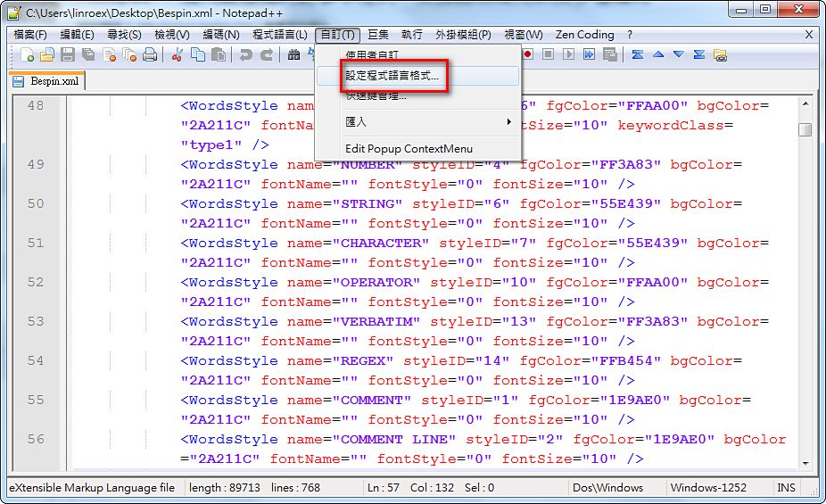
Task: Open the 編碼(N) menu
Action: pyautogui.click(x=221, y=35)
